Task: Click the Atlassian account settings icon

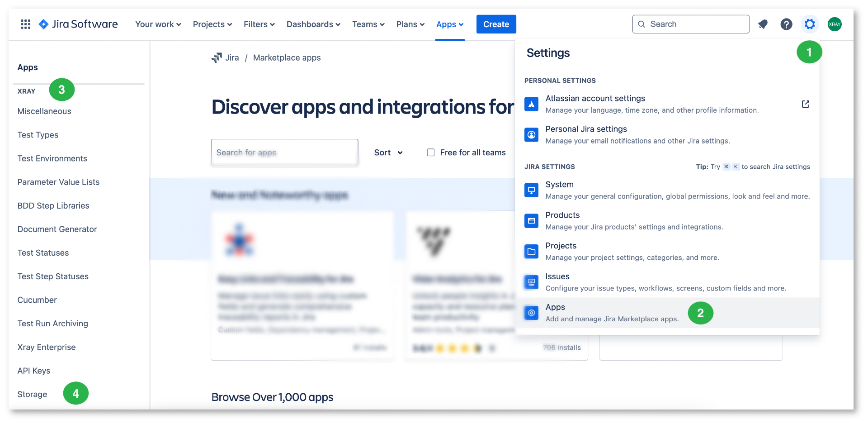Action: [x=532, y=104]
